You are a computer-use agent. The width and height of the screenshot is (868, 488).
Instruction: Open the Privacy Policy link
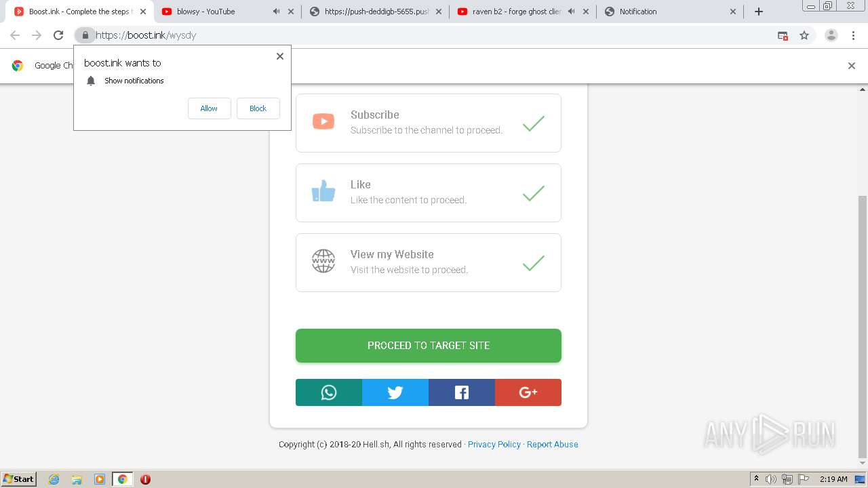tap(494, 445)
